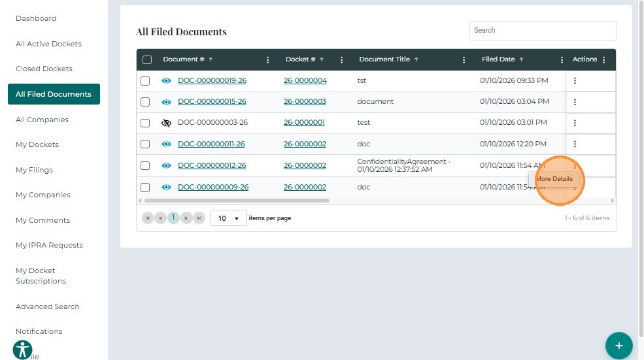Screen dimensions: 644x360
Task: Open docket link 26-0000003
Action: pos(305,102)
